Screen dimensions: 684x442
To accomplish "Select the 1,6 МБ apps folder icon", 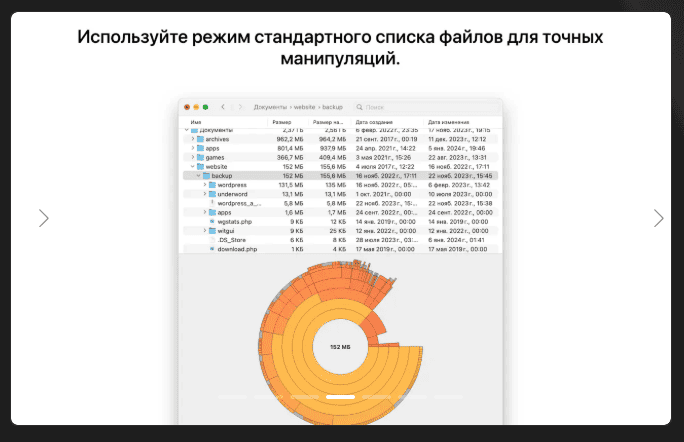I will click(x=212, y=212).
